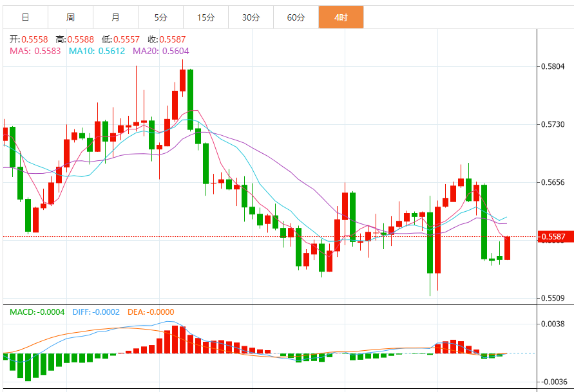The width and height of the screenshot is (574, 392).
Task: Switch to the 5分 timeframe tab
Action: point(160,17)
